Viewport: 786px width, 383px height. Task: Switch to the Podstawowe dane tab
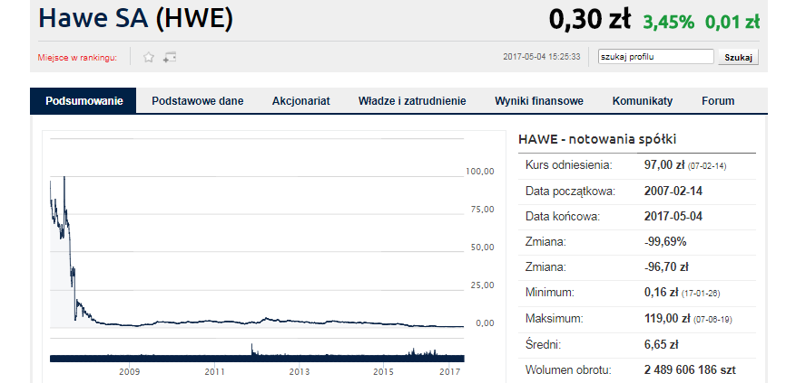point(198,101)
